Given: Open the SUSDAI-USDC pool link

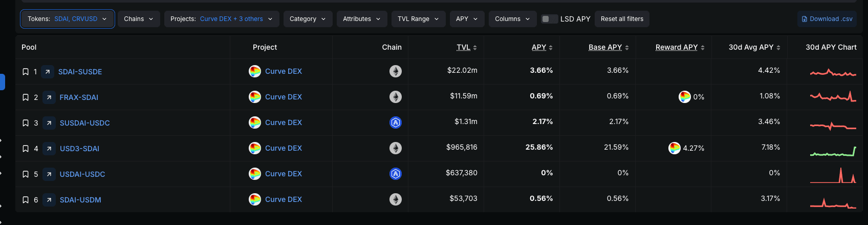Looking at the screenshot, I should point(84,123).
